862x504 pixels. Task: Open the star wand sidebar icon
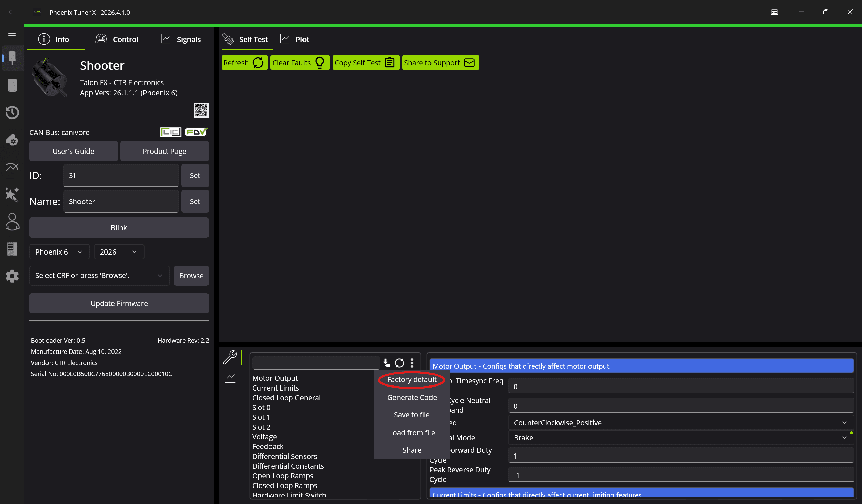coord(12,194)
